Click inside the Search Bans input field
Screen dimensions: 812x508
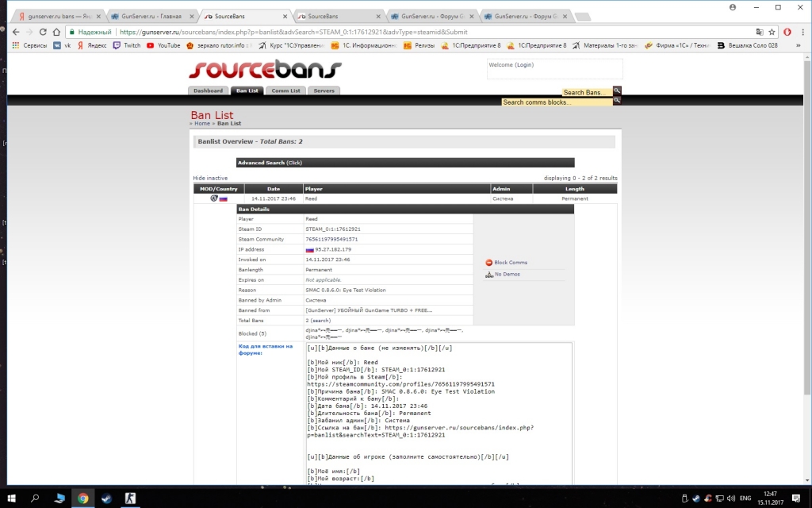586,93
